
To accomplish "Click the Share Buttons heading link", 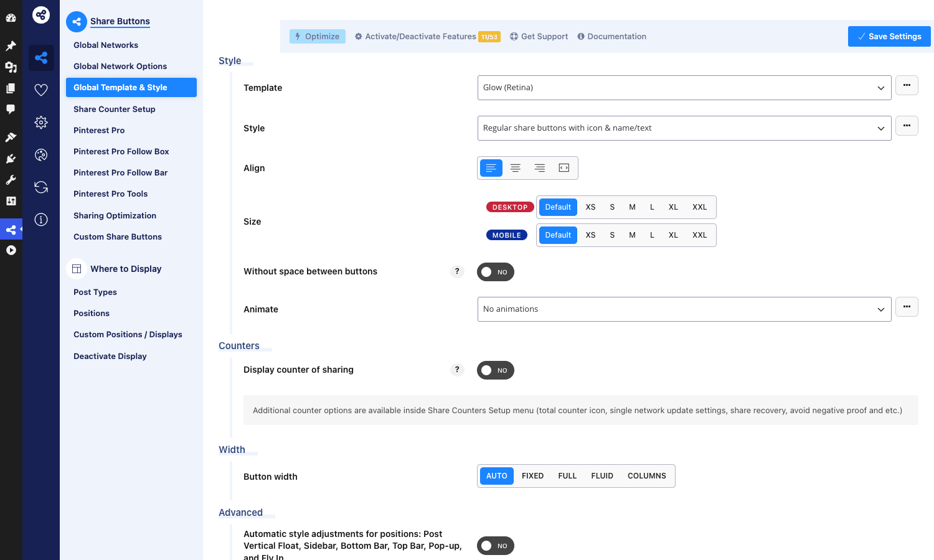I will pyautogui.click(x=120, y=21).
